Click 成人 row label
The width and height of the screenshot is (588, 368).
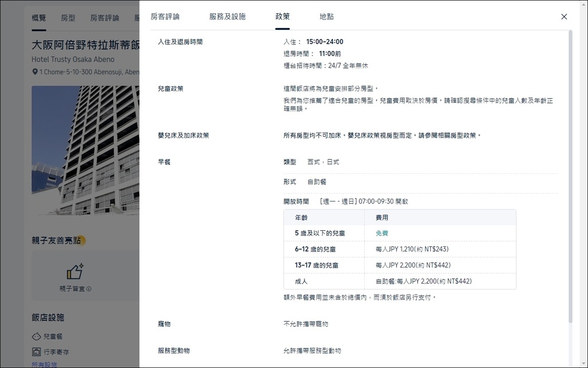pos(301,281)
